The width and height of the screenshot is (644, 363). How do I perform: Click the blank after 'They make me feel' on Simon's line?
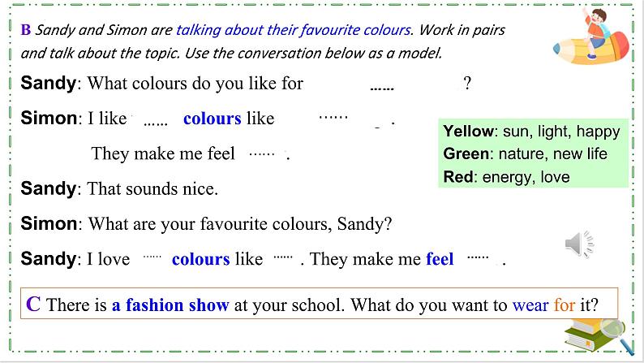pos(262,154)
